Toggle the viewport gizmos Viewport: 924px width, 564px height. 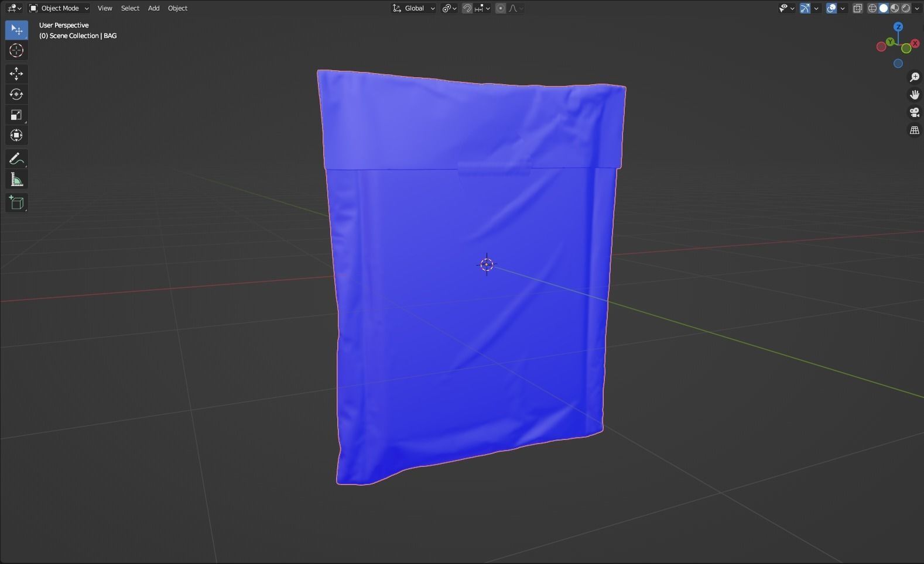[805, 8]
